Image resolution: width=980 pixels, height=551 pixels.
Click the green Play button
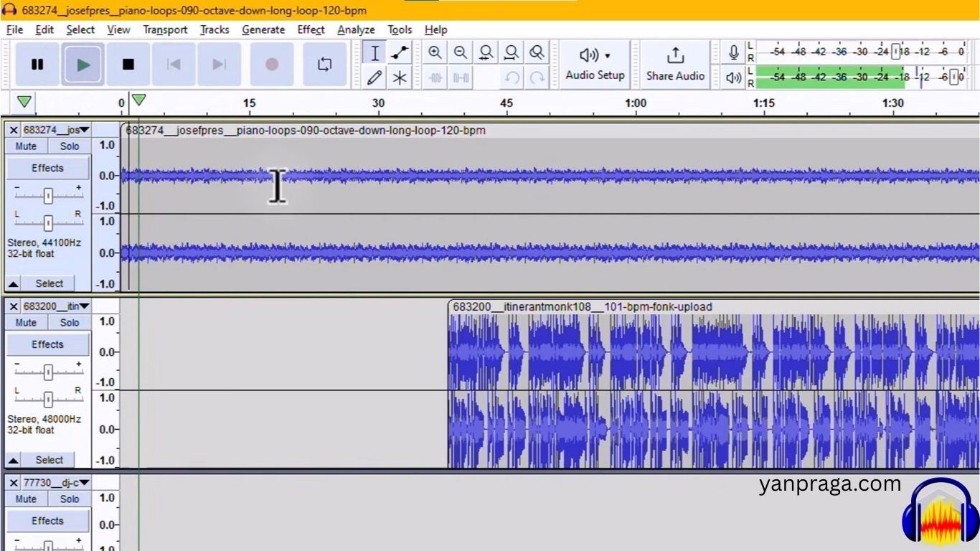(83, 65)
